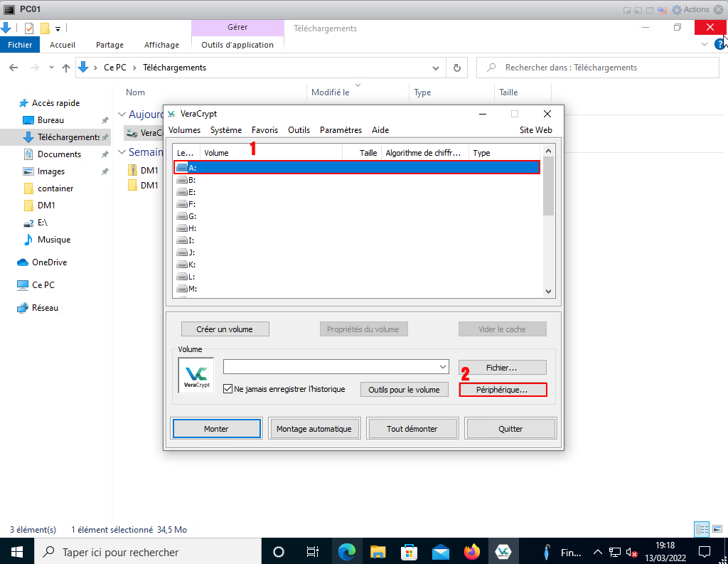This screenshot has width=728, height=564.
Task: Open Microsoft Store from the taskbar
Action: pos(409,552)
